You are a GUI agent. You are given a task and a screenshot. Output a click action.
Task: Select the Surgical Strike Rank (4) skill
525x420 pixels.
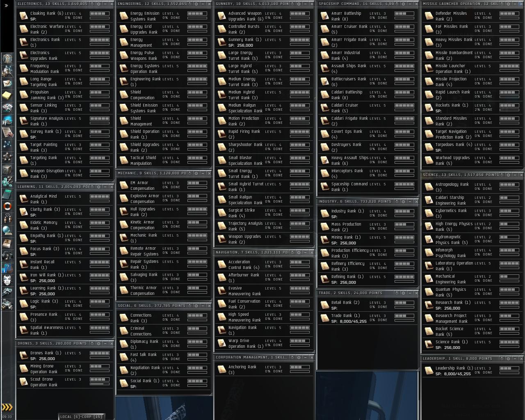(x=264, y=213)
